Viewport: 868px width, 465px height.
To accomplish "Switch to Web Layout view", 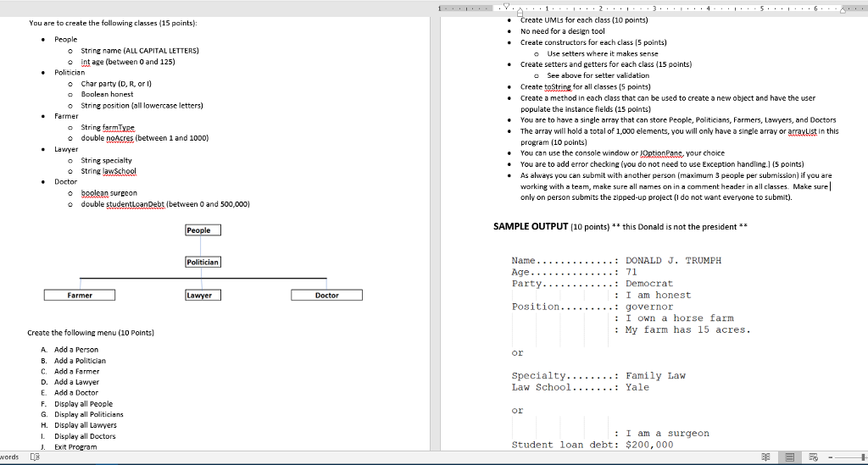I will [x=813, y=457].
